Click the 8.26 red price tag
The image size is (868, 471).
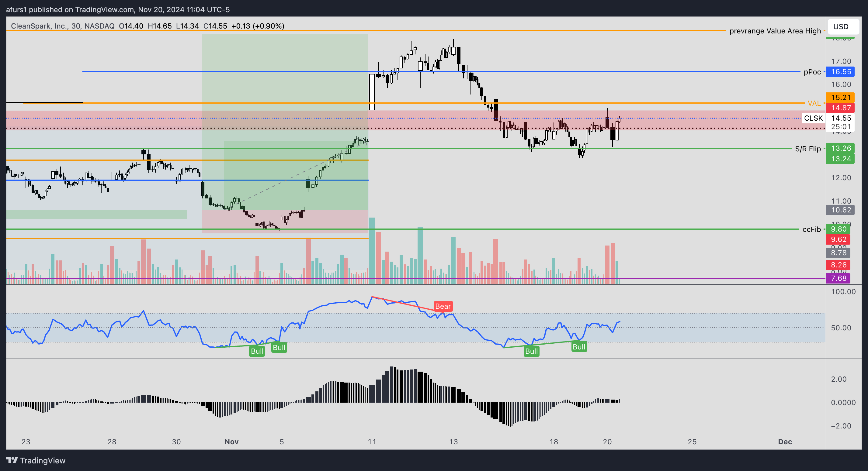coord(838,265)
